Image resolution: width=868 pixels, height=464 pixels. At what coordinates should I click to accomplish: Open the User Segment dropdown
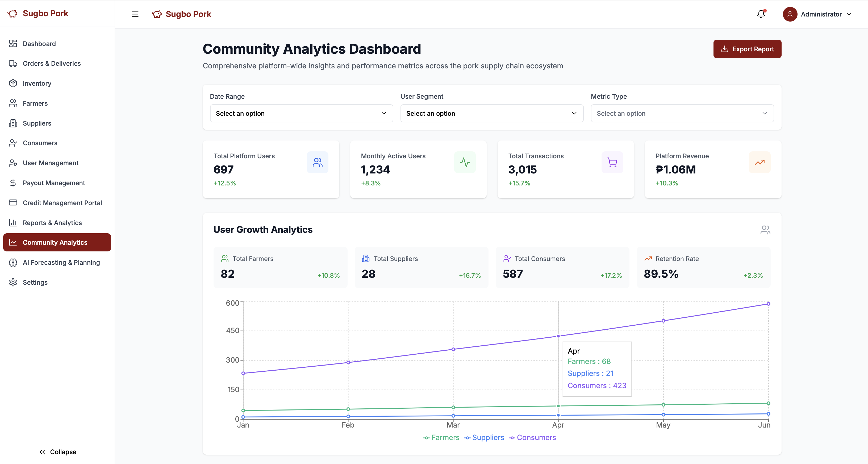(492, 113)
